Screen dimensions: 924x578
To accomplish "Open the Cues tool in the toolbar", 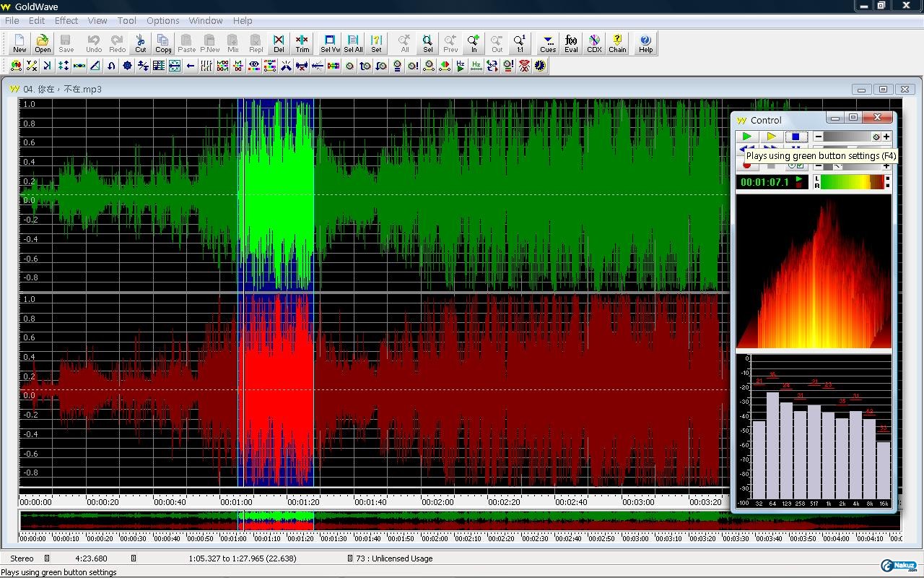I will pyautogui.click(x=548, y=43).
